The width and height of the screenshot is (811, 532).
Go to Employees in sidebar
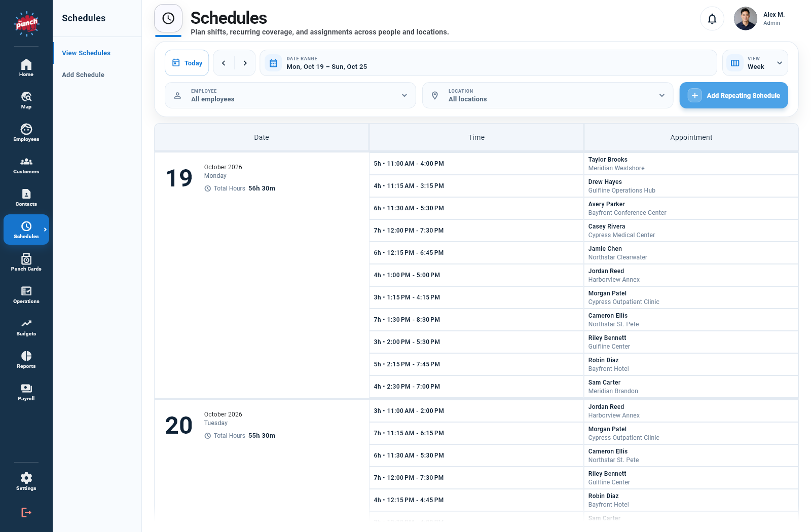tap(26, 133)
